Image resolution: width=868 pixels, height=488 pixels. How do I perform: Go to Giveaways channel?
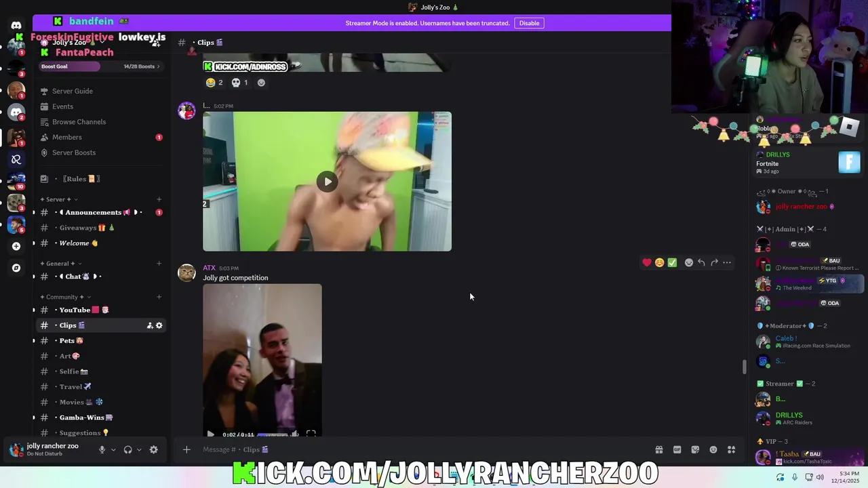102,228
